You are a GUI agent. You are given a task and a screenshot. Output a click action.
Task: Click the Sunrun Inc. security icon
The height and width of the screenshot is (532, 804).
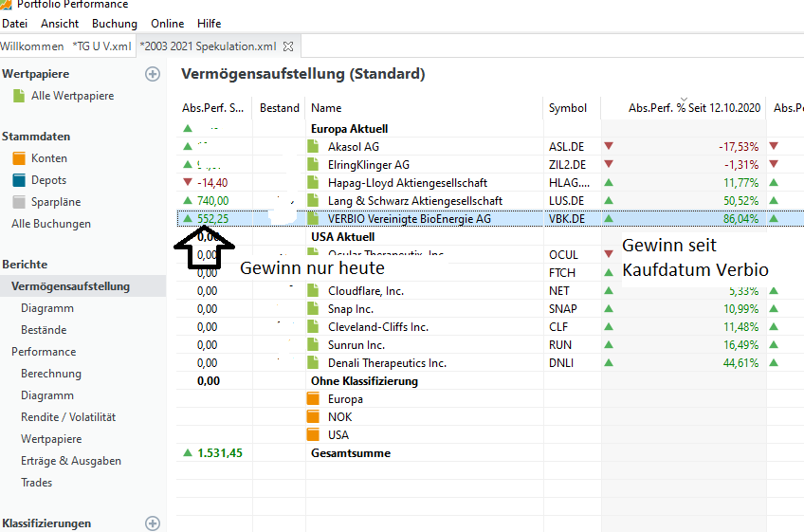coord(313,345)
